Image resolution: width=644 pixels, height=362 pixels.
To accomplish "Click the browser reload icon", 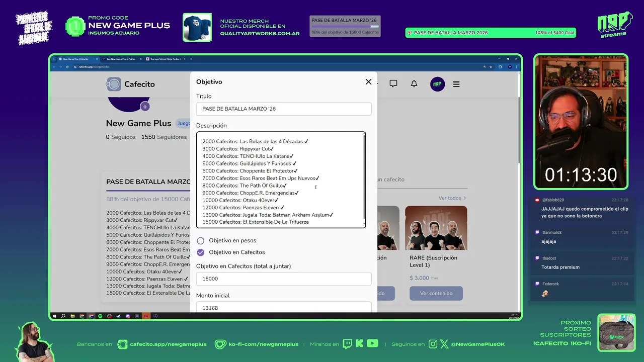I will [x=67, y=67].
